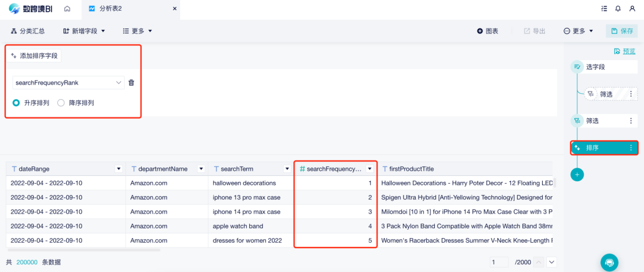Click the 数跨境BI logo
Image resolution: width=644 pixels, height=272 pixels.
(30, 8)
